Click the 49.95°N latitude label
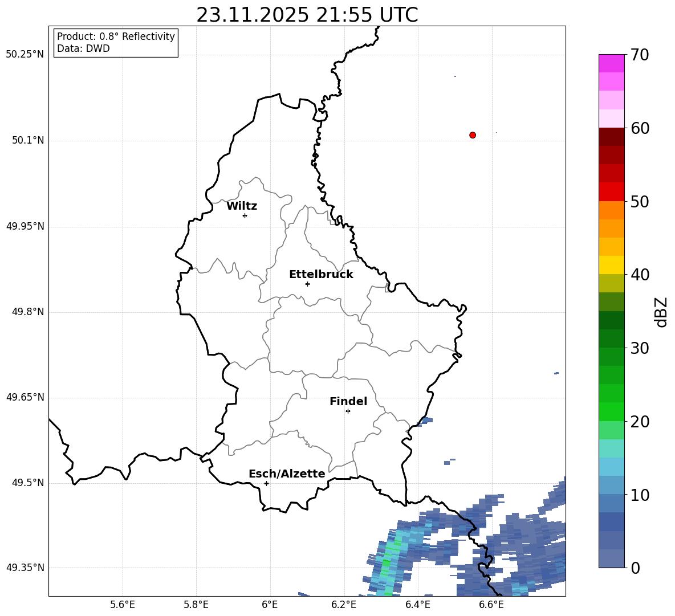Image resolution: width=675 pixels, height=616 pixels. pos(25,226)
